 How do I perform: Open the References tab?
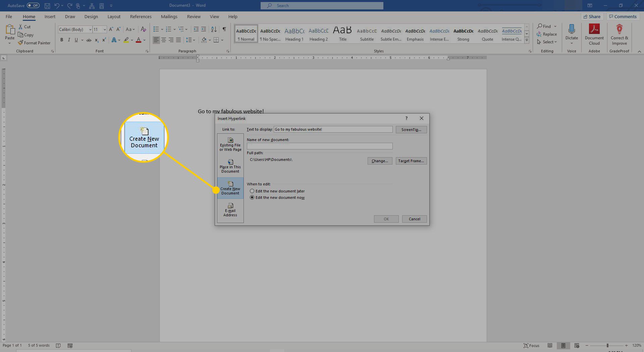point(141,16)
